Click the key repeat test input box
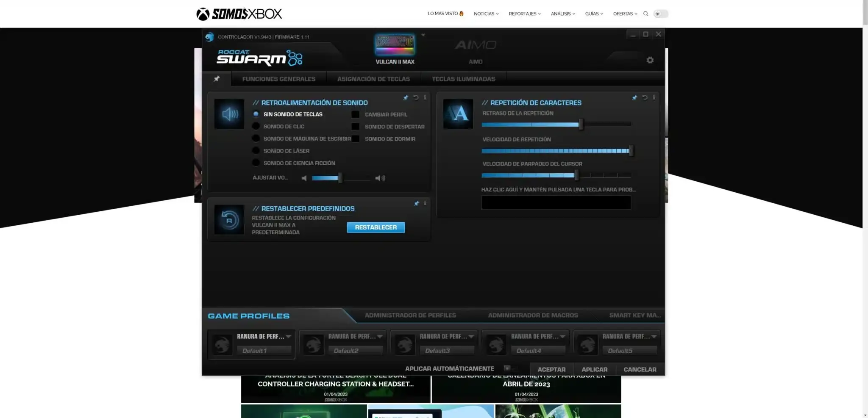Image resolution: width=868 pixels, height=418 pixels. [x=556, y=202]
